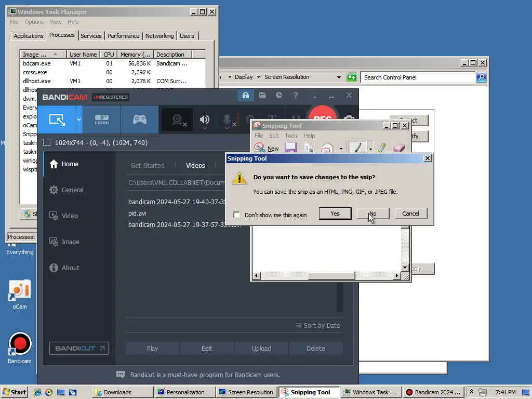Viewport: 532px width, 399px height.
Task: Click the Delete button in Bandicam
Action: pyautogui.click(x=315, y=349)
